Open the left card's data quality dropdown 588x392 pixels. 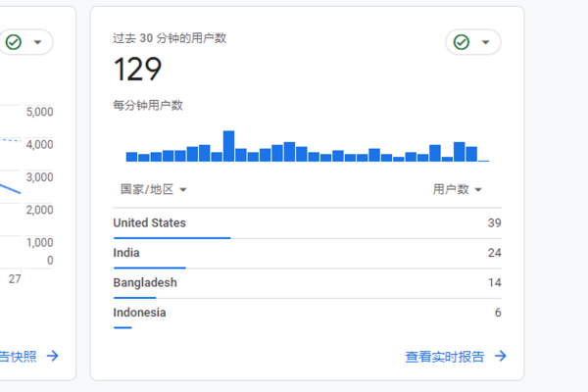(x=26, y=42)
